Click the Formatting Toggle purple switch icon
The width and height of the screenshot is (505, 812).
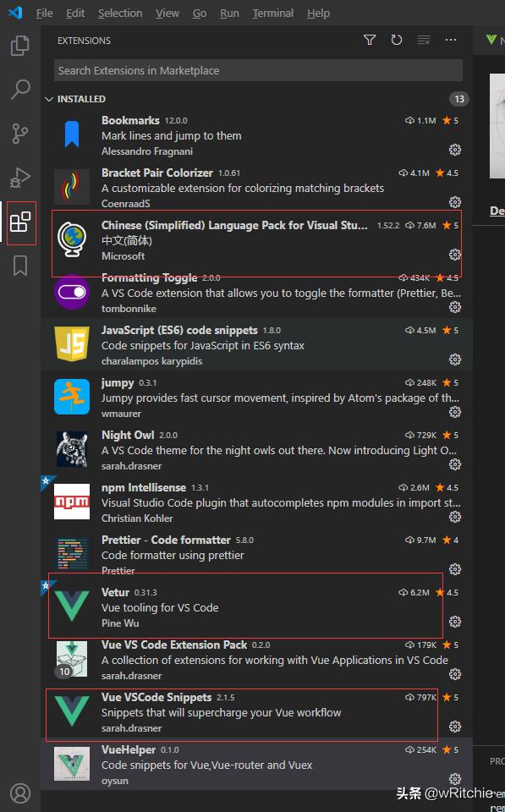(x=71, y=292)
